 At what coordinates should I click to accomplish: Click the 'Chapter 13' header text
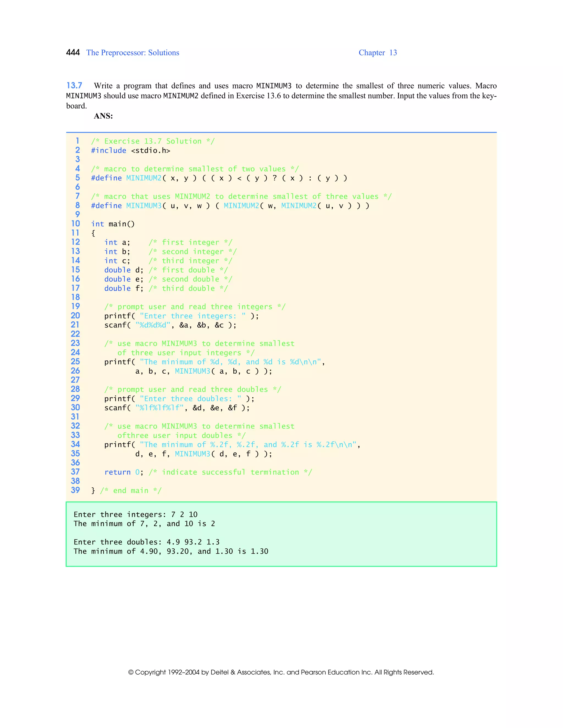(x=377, y=53)
